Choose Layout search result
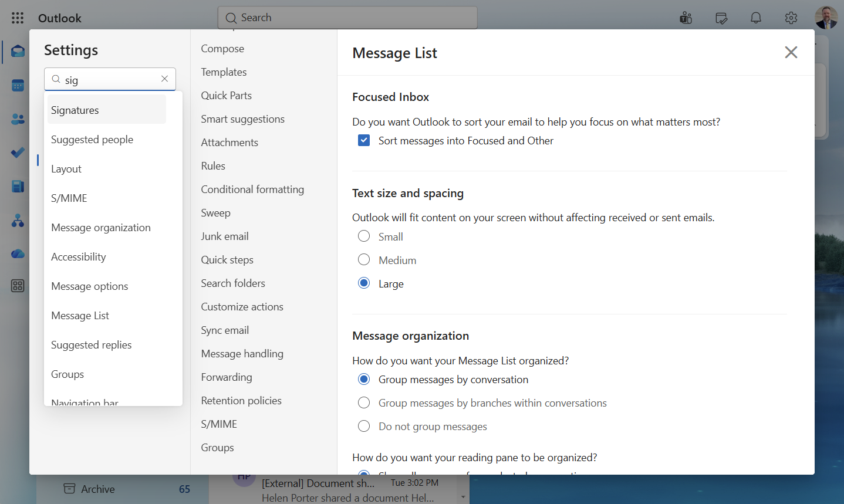 pos(107,168)
